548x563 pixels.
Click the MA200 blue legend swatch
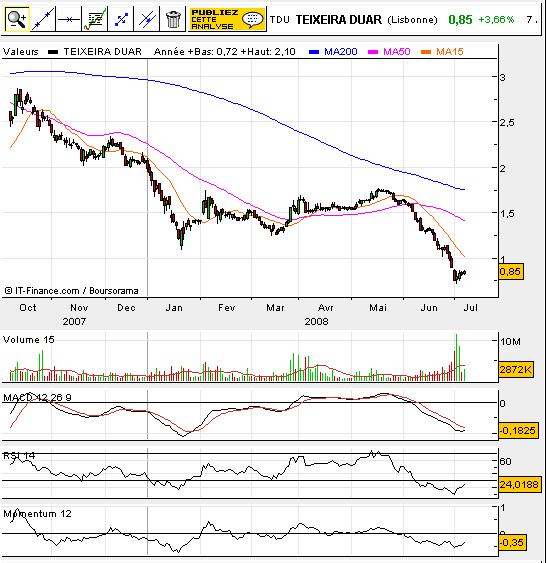pyautogui.click(x=314, y=52)
